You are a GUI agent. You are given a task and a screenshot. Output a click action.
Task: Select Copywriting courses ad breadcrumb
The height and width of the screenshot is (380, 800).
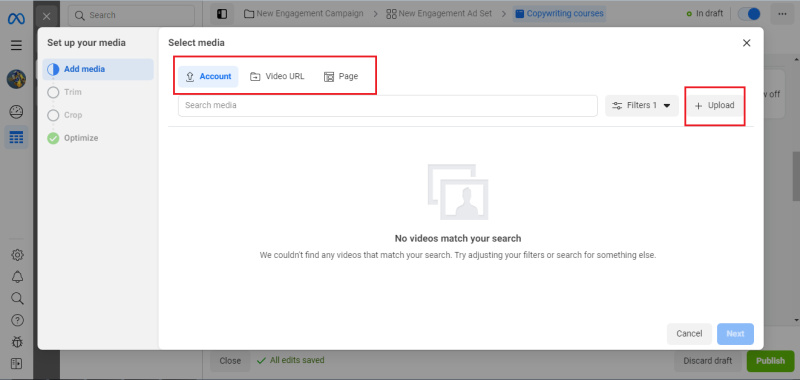(559, 14)
